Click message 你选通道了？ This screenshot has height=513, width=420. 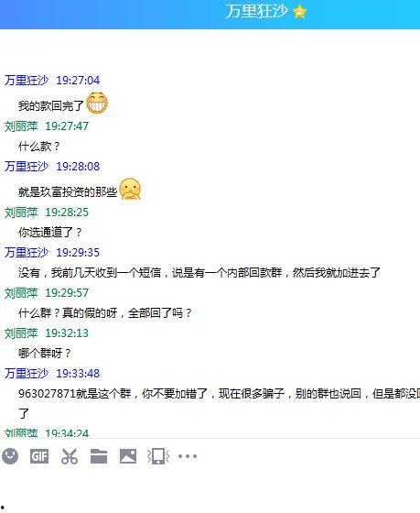point(50,233)
